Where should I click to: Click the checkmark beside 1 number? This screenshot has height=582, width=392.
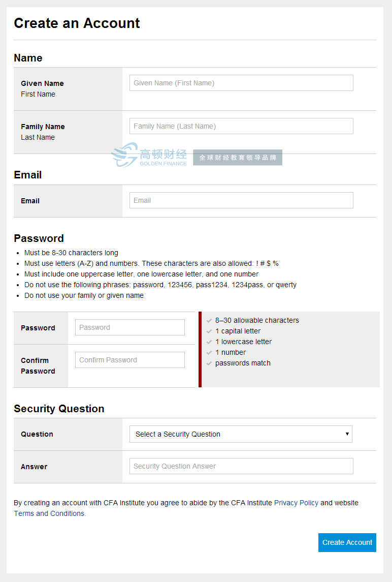click(209, 353)
